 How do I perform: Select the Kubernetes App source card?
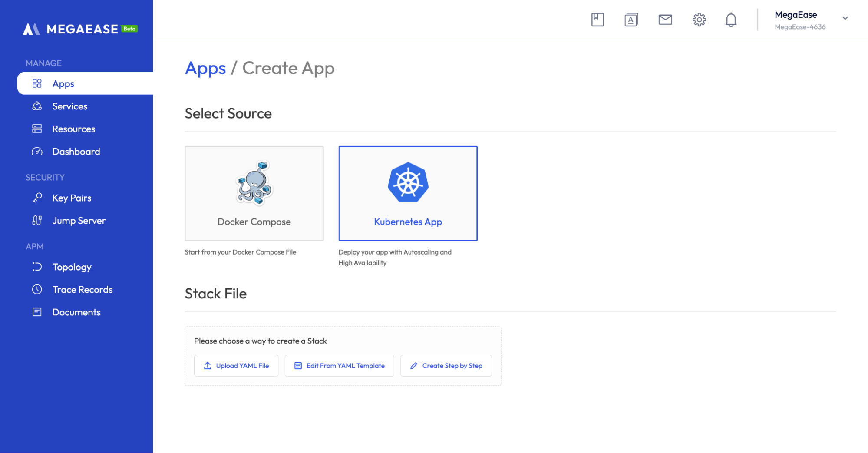(408, 193)
